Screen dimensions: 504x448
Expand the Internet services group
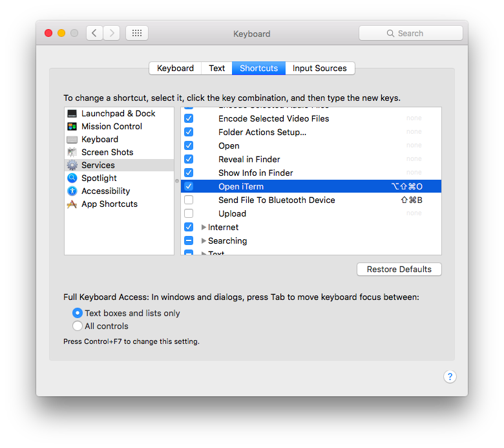pyautogui.click(x=204, y=227)
